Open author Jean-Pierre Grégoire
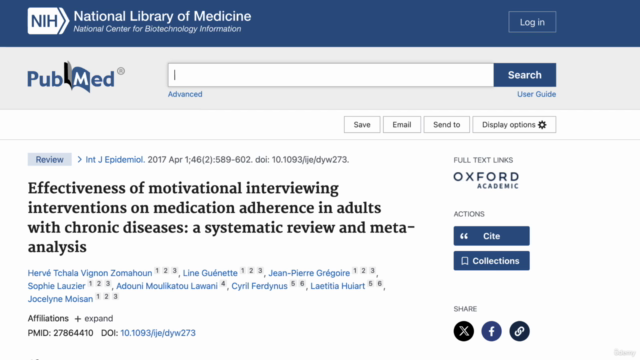The width and height of the screenshot is (640, 360). click(309, 273)
